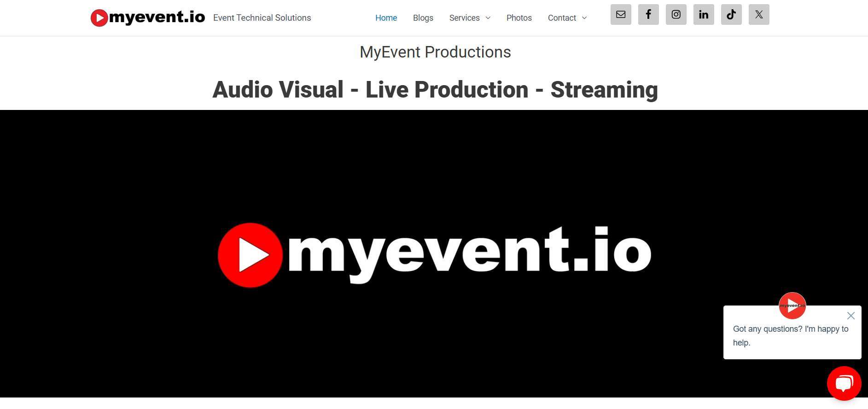The height and width of the screenshot is (409, 868).
Task: Open the Contact menu item
Action: point(562,18)
